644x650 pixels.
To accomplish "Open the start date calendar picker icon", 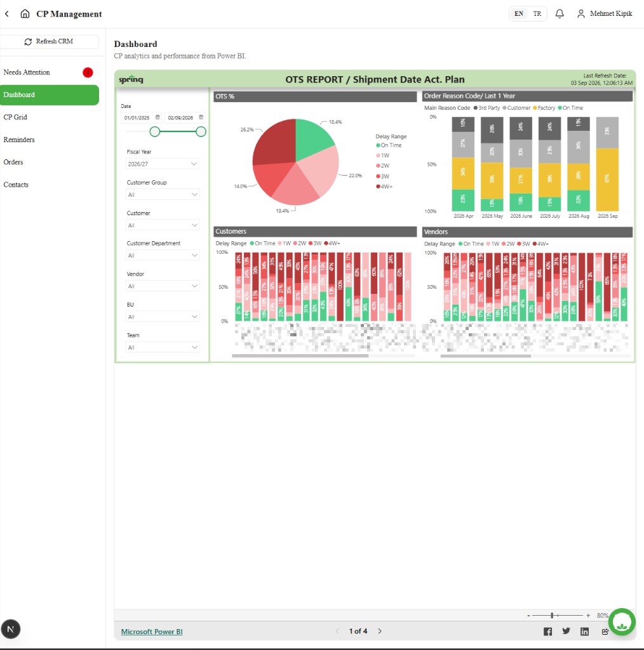I will click(158, 117).
